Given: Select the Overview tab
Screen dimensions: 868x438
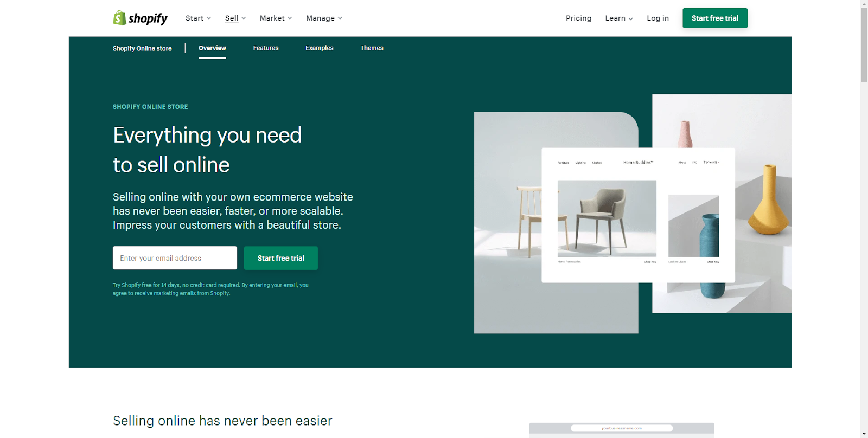Looking at the screenshot, I should pos(212,48).
